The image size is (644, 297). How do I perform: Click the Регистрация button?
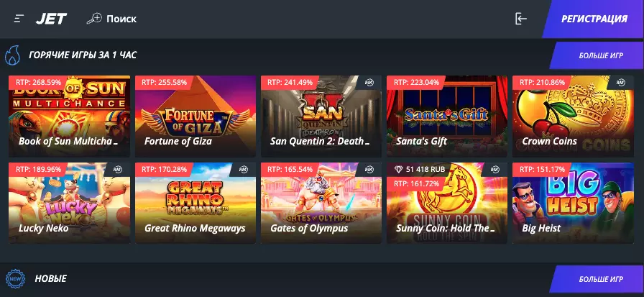[x=594, y=19]
